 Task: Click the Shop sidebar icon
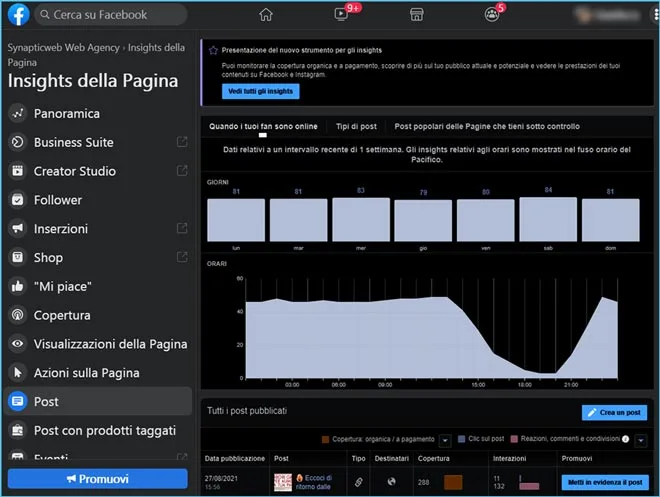18,257
